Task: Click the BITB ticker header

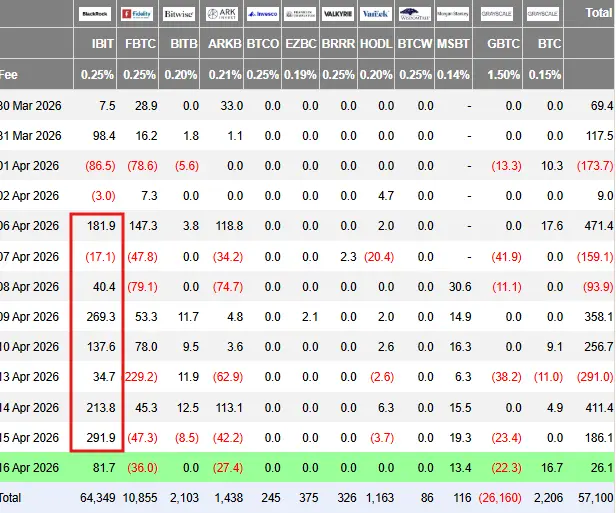Action: (184, 44)
